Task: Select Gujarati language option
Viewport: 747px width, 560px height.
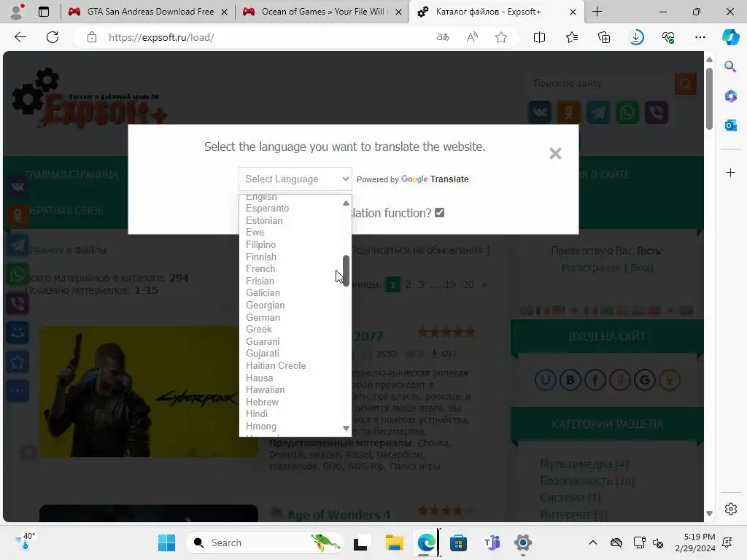Action: 262,354
